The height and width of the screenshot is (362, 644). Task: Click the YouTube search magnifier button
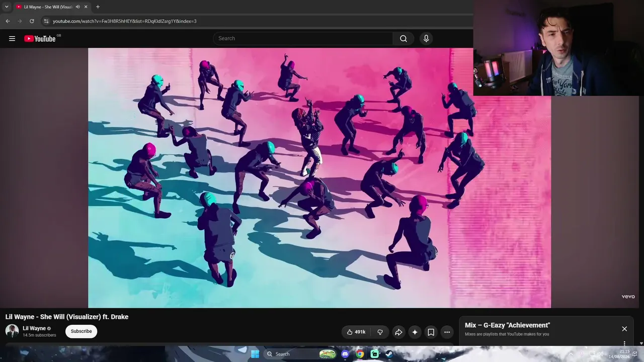404,39
